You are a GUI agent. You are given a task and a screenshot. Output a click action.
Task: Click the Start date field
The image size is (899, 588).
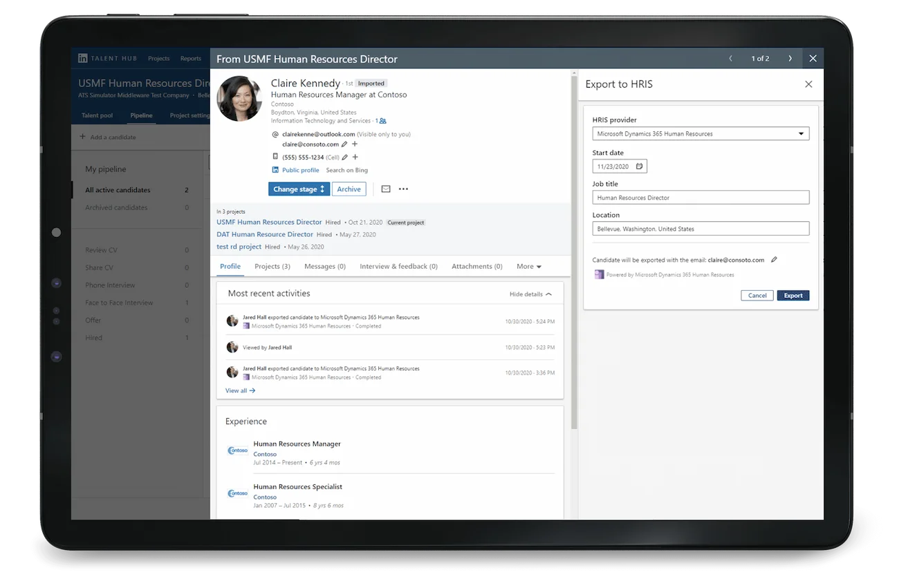[620, 167]
